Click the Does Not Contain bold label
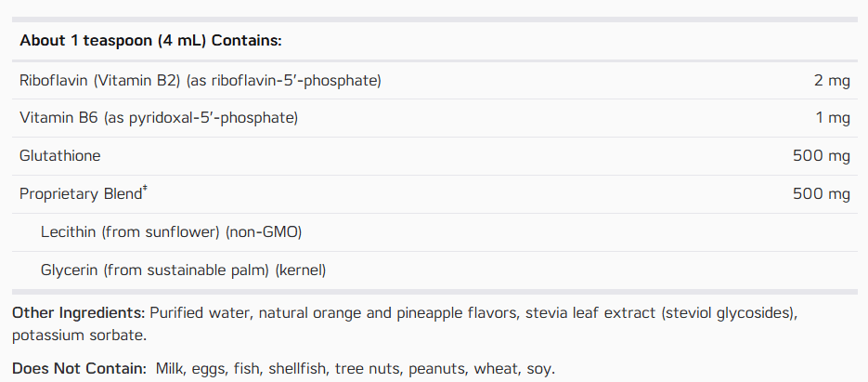This screenshot has width=868, height=382. (79, 368)
